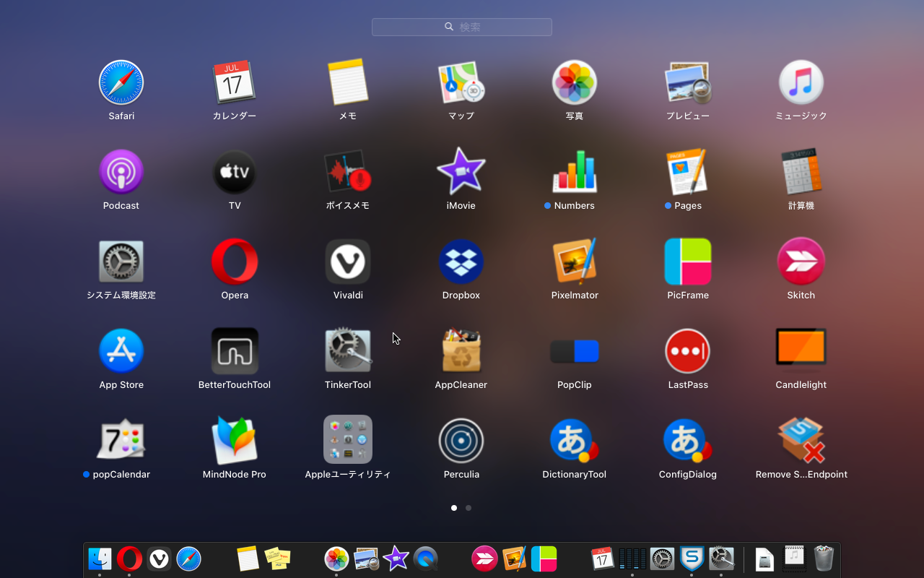The height and width of the screenshot is (578, 924).
Task: Open the BetterTouchTool app
Action: (x=235, y=351)
